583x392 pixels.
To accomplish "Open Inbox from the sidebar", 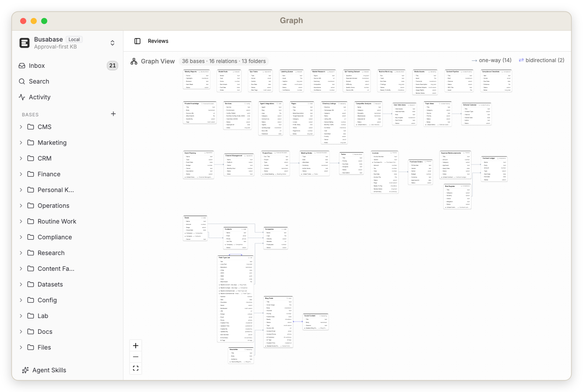I will pyautogui.click(x=68, y=66).
